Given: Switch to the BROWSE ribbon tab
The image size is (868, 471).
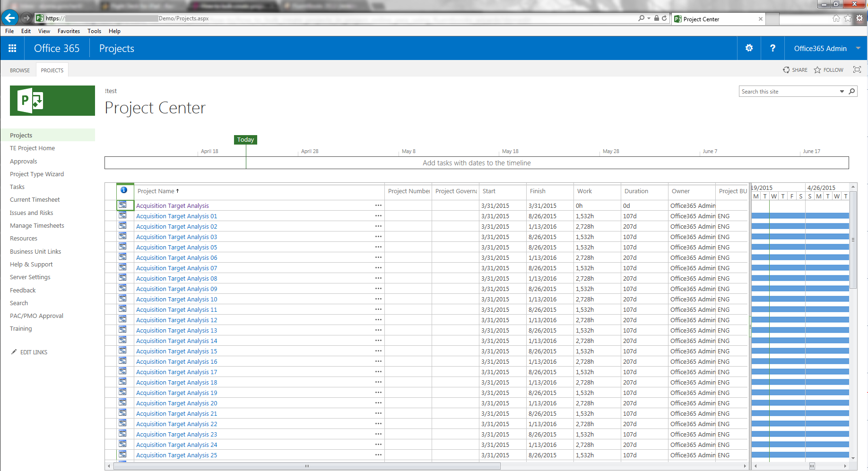Looking at the screenshot, I should click(x=20, y=70).
